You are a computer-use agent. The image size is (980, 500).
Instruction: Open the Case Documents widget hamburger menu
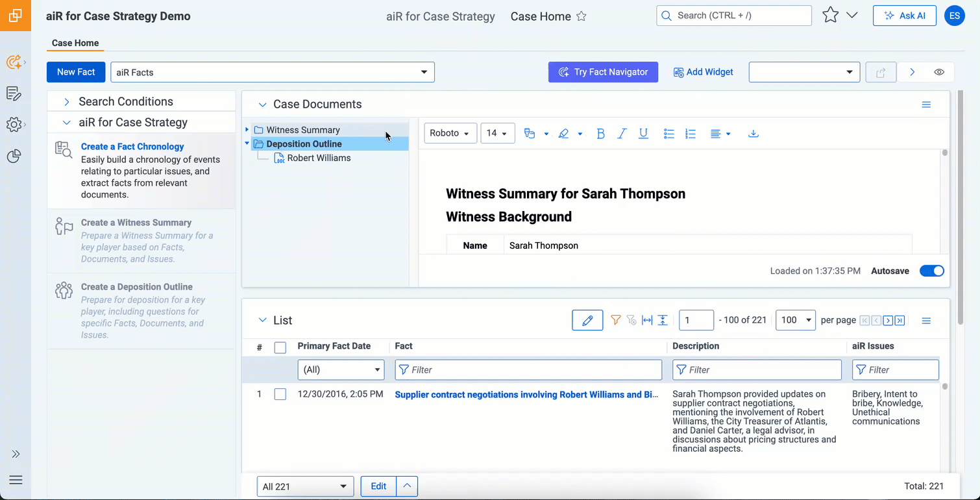[x=926, y=105]
